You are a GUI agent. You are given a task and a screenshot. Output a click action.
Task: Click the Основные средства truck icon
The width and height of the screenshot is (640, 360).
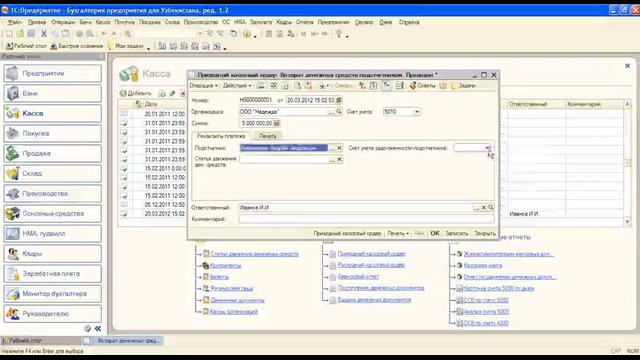coord(13,213)
